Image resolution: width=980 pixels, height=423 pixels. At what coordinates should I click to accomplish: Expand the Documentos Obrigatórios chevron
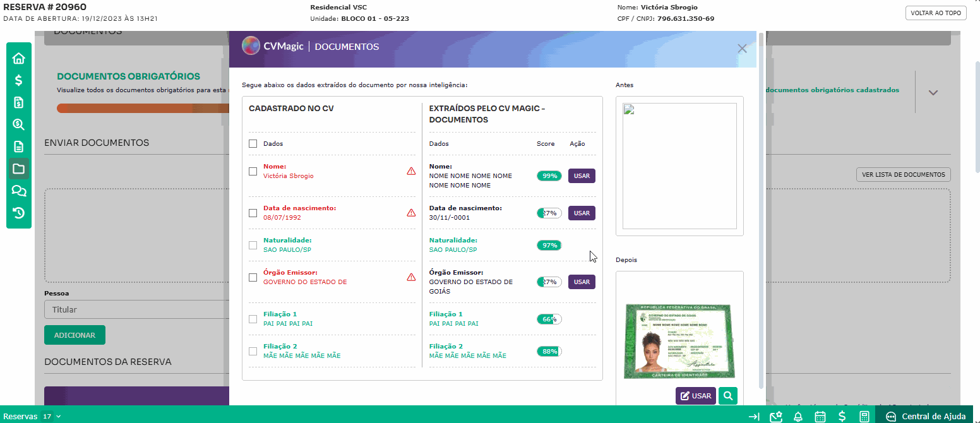point(933,92)
